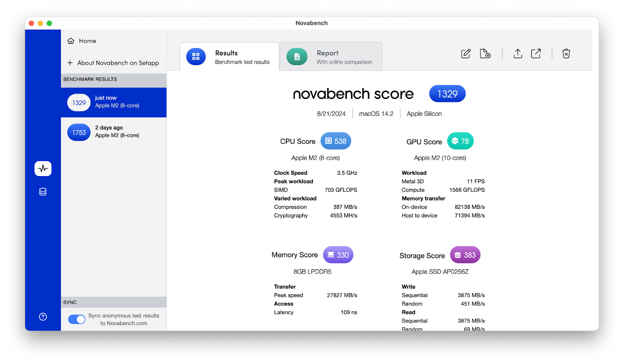624x364 pixels.
Task: Select the Results tab
Action: coord(229,57)
